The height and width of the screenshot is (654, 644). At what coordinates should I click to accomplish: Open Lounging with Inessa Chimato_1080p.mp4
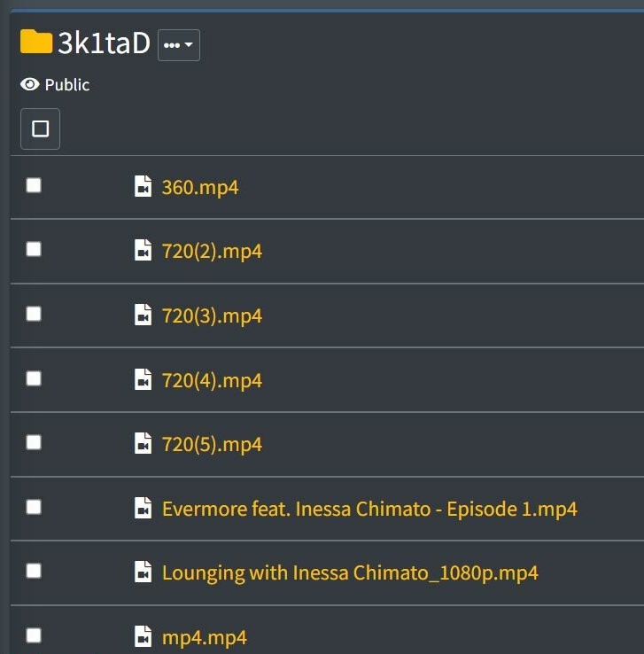(x=350, y=572)
